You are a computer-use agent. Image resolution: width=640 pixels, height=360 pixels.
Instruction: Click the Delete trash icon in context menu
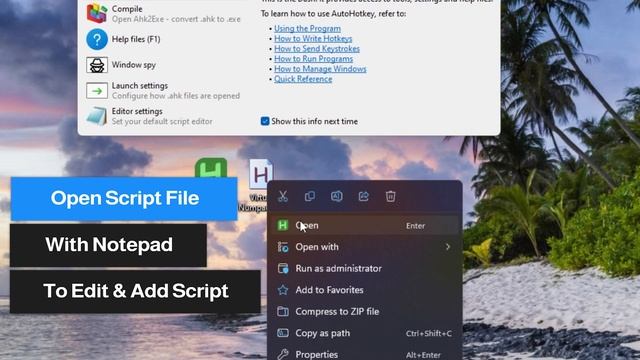click(x=391, y=196)
